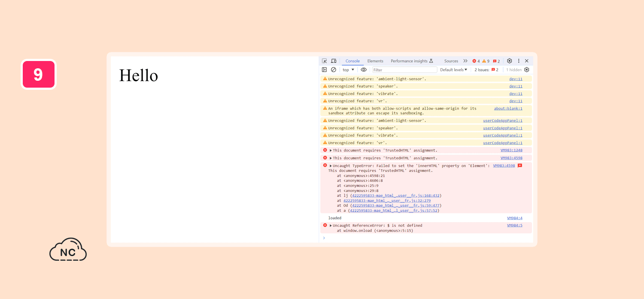
Task: Click the iframe sandbox escape warning message
Action: click(402, 111)
